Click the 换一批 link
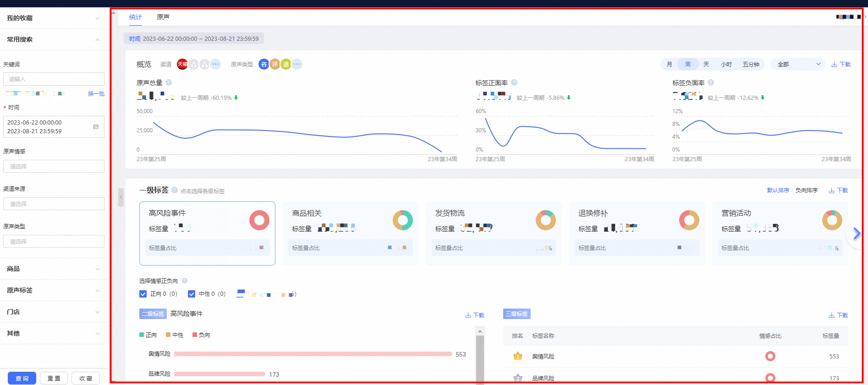The width and height of the screenshot is (868, 385). point(96,94)
